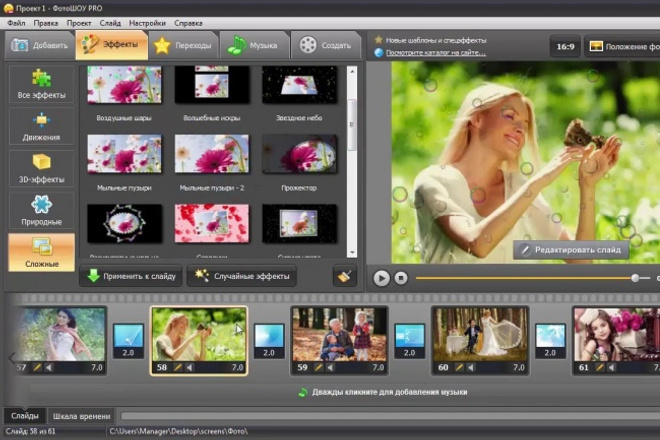Viewport: 660px width, 440px height.
Task: Click Применить к слайду button
Action: 131,276
